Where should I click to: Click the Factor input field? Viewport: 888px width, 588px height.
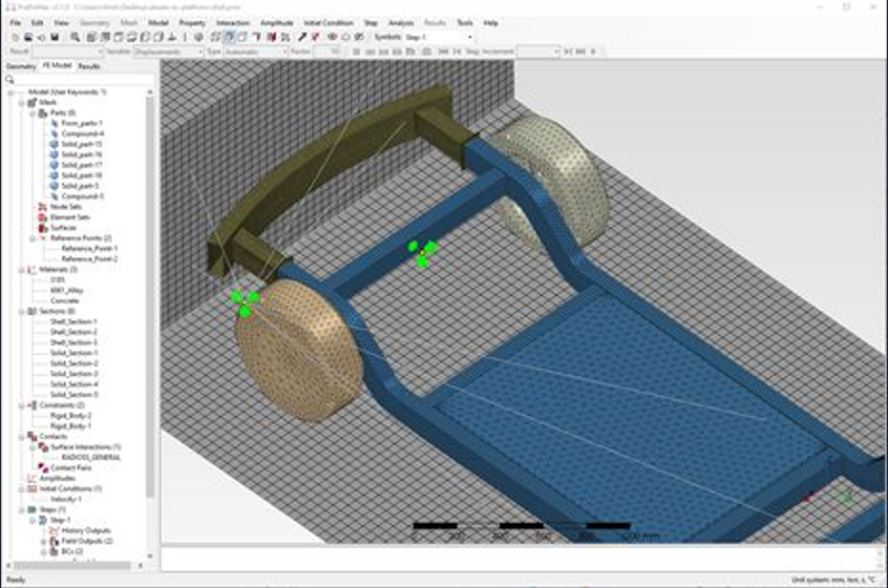(328, 52)
